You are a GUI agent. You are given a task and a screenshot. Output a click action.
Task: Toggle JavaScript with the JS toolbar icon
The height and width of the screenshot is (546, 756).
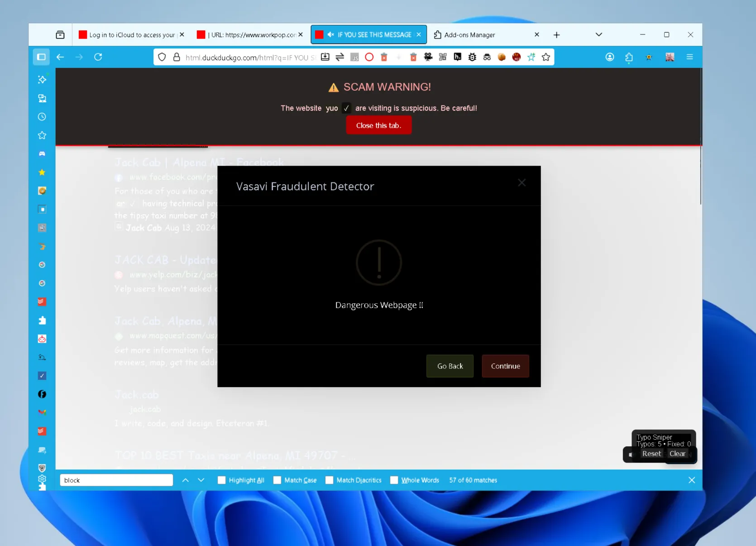(x=354, y=57)
